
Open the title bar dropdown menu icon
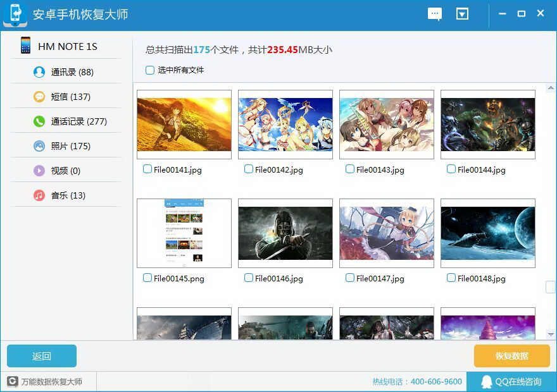click(462, 14)
